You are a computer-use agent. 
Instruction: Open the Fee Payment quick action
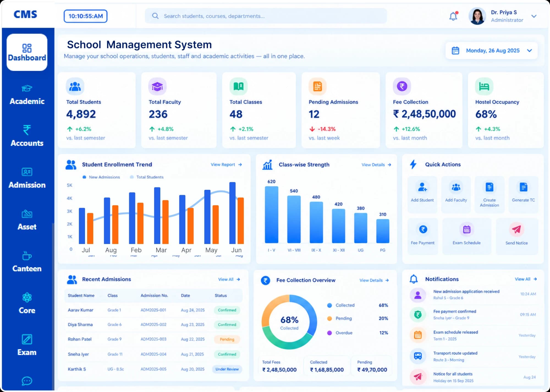coord(423,236)
